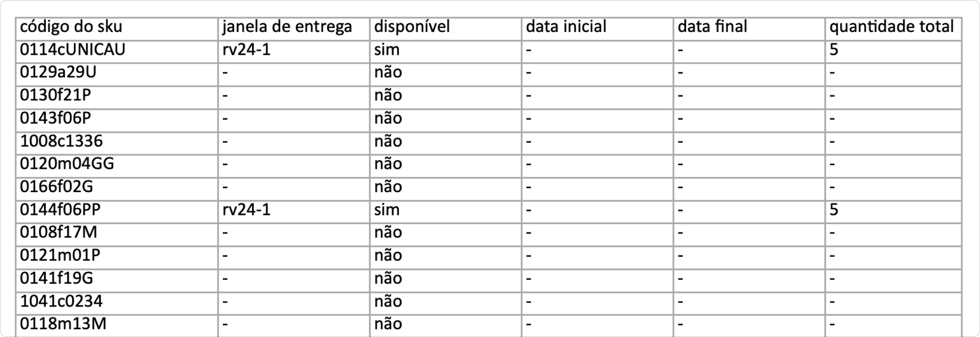Select the 'data inicial' header cell
980x337 pixels.
(566, 27)
